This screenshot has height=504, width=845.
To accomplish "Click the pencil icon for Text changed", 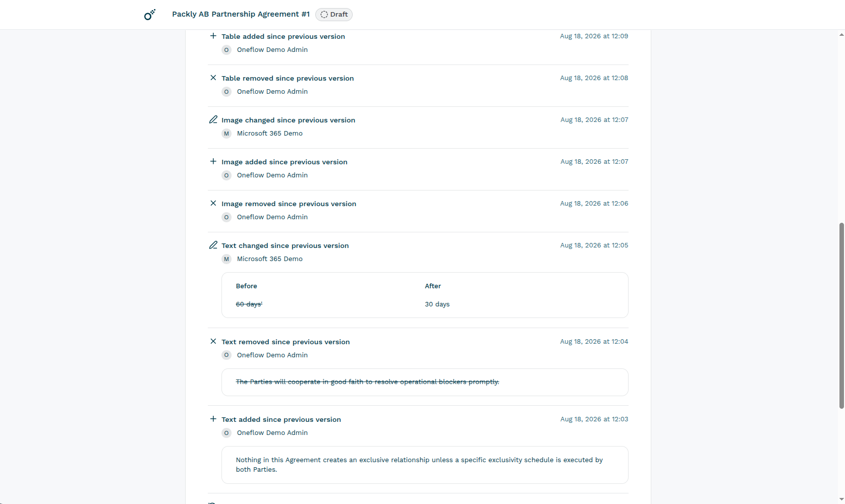I will [213, 245].
